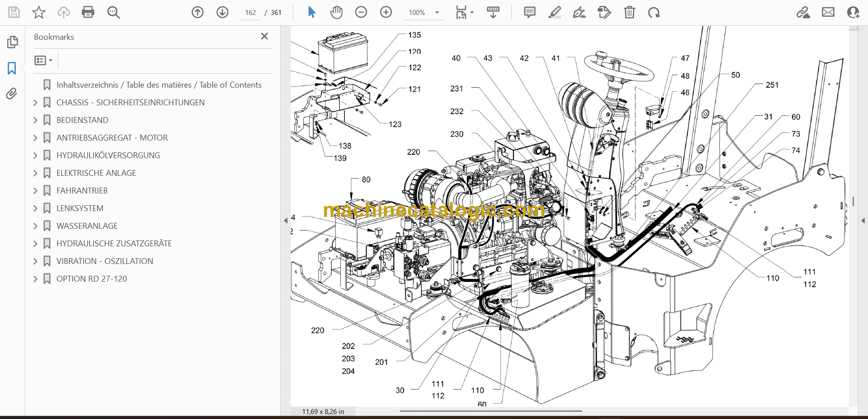Click the print file icon
Viewport: 868px width, 419px height.
tap(88, 12)
